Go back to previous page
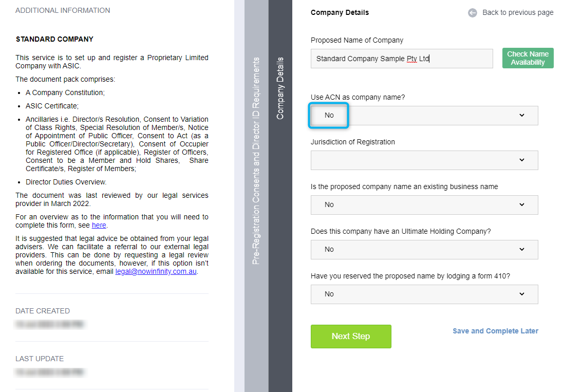The width and height of the screenshot is (563, 392). [x=518, y=12]
